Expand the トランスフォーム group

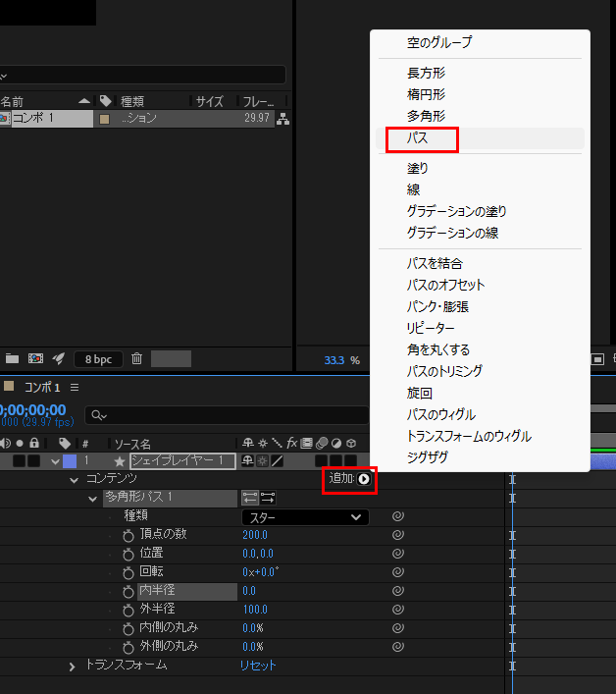[x=72, y=667]
